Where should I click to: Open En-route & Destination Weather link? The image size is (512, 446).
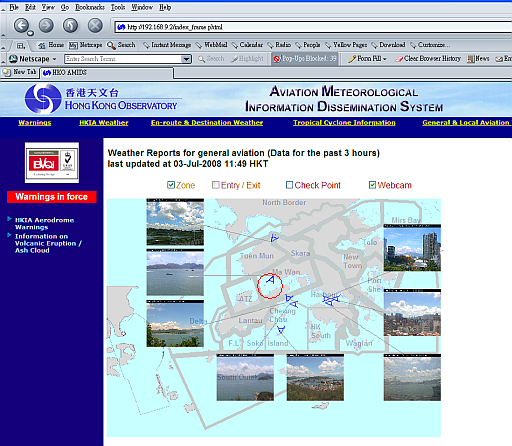(207, 123)
